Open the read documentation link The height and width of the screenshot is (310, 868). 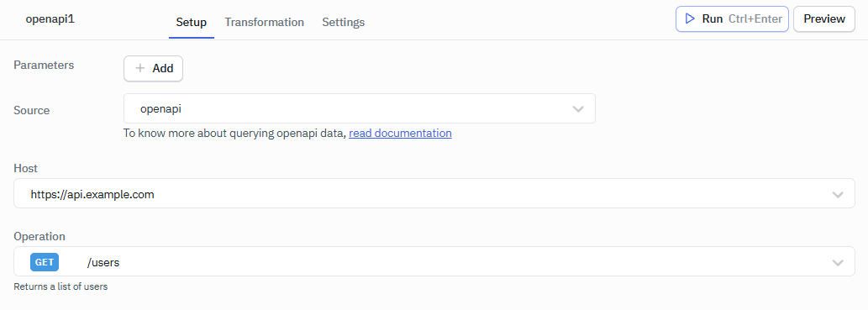pyautogui.click(x=400, y=134)
